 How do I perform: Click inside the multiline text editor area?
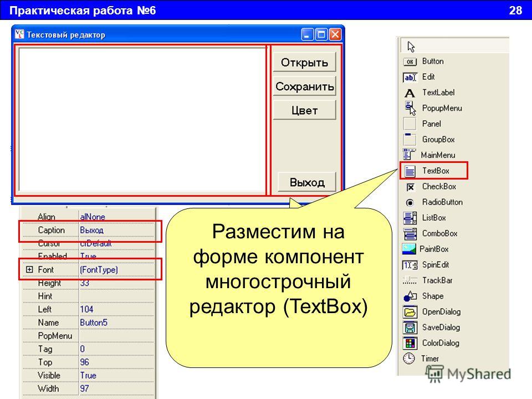[x=142, y=120]
